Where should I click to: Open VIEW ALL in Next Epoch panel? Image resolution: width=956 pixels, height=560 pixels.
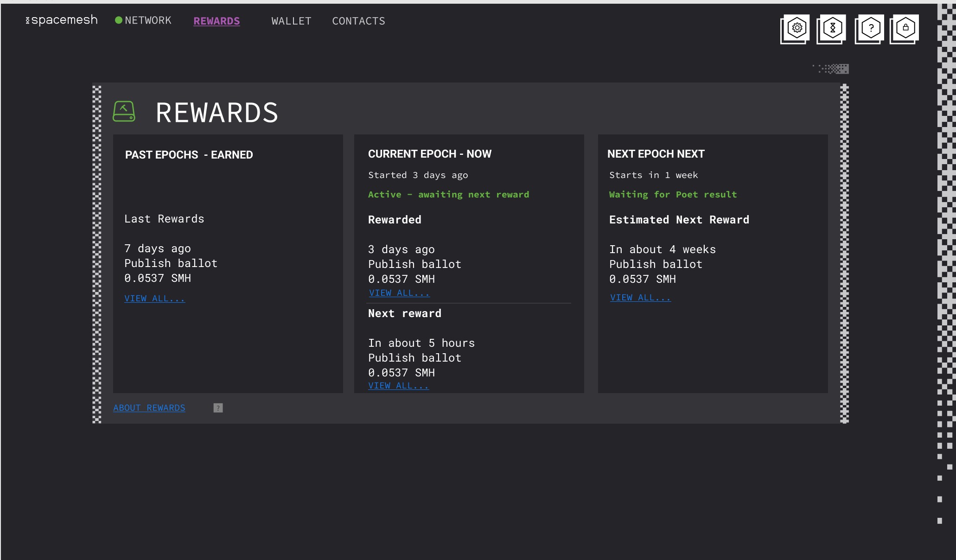point(640,297)
